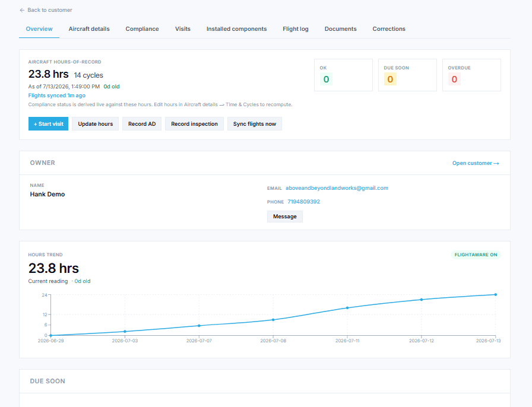The width and height of the screenshot is (532, 407).
Task: Click Sync flights now button
Action: (x=255, y=124)
